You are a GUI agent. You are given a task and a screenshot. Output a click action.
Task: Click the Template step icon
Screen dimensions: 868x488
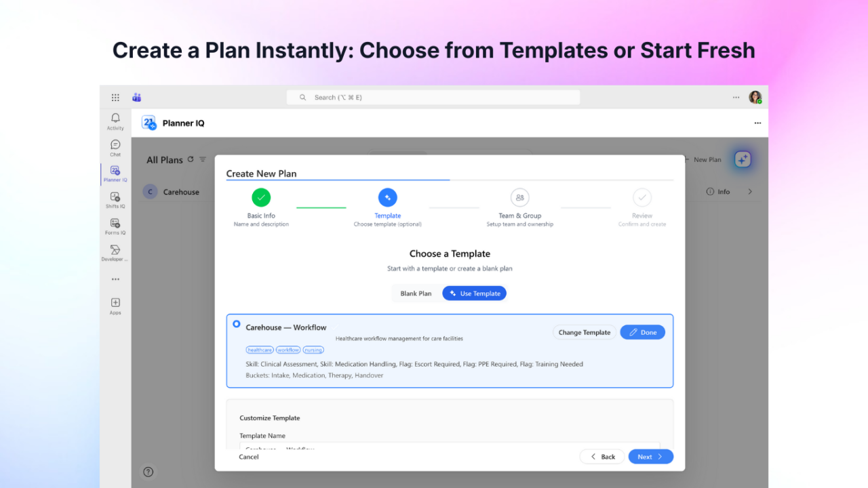387,198
